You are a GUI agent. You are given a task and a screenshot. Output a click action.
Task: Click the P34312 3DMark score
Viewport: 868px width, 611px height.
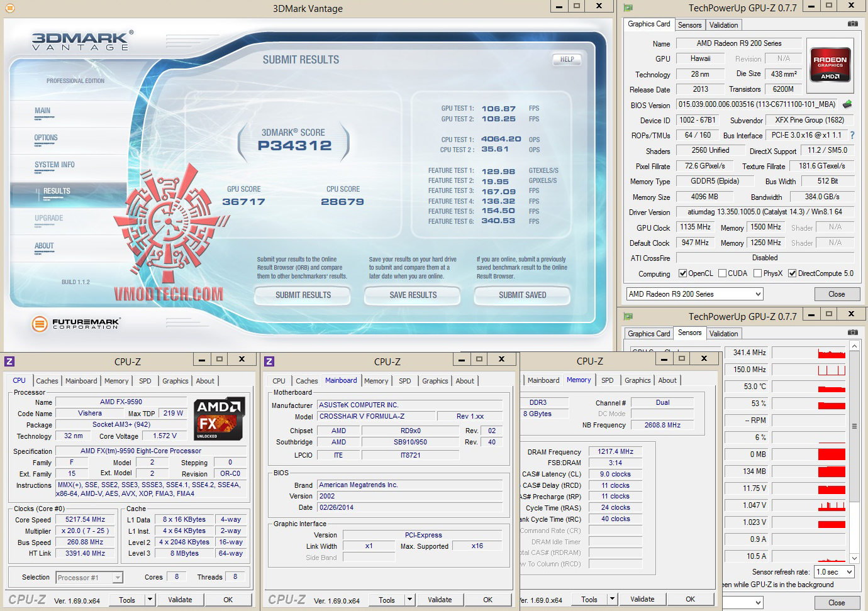tap(294, 146)
